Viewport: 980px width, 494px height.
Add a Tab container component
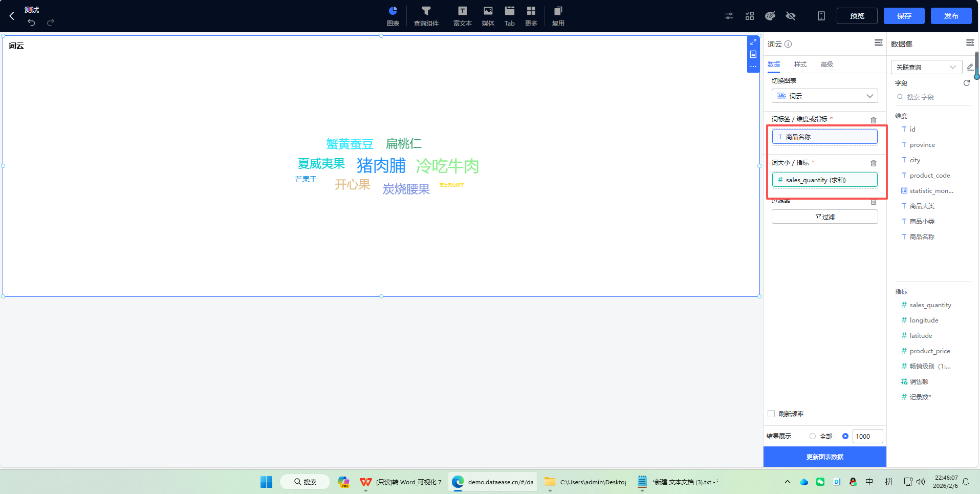pos(509,15)
